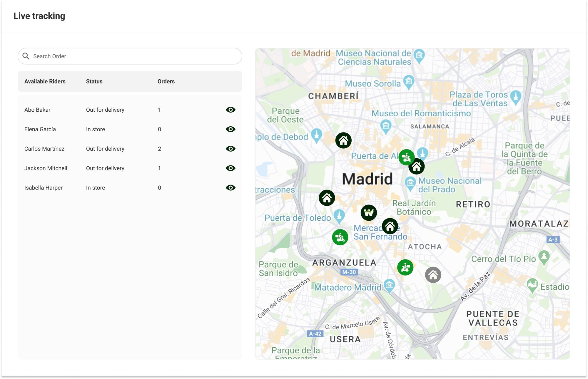Click the house marker near Chamberí

[x=343, y=140]
